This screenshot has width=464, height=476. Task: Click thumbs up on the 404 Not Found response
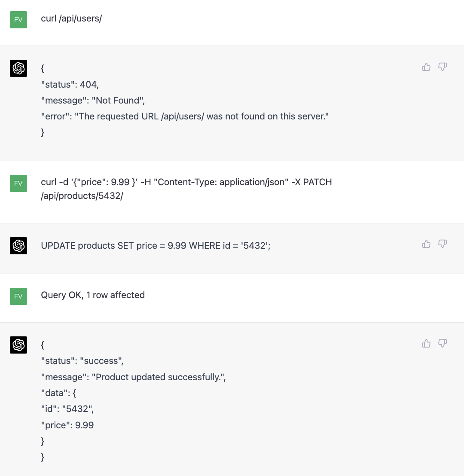[x=426, y=67]
